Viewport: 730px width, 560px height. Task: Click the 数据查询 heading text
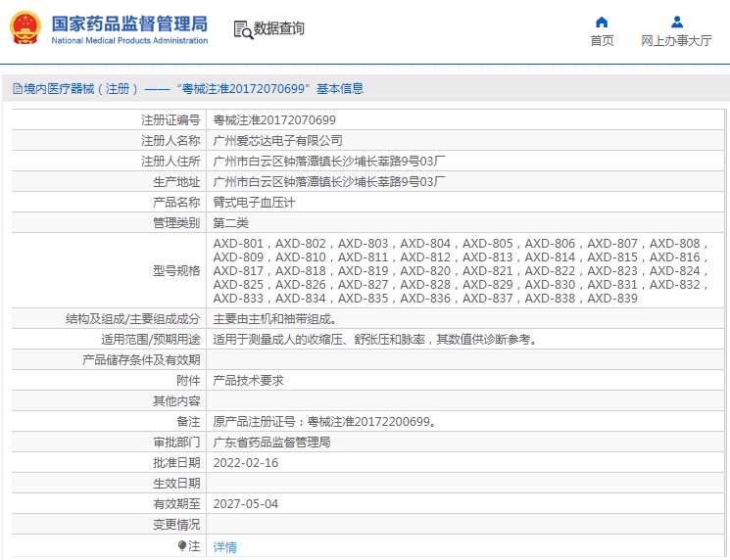pos(279,28)
